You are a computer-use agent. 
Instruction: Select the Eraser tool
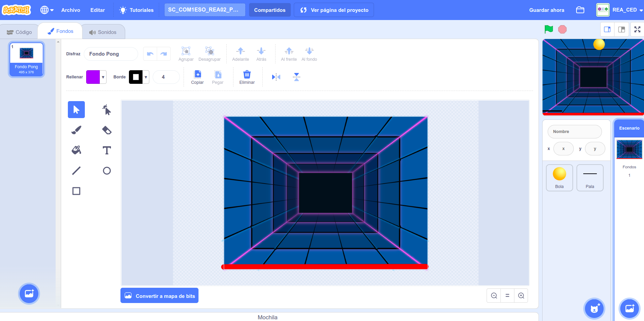[107, 130]
